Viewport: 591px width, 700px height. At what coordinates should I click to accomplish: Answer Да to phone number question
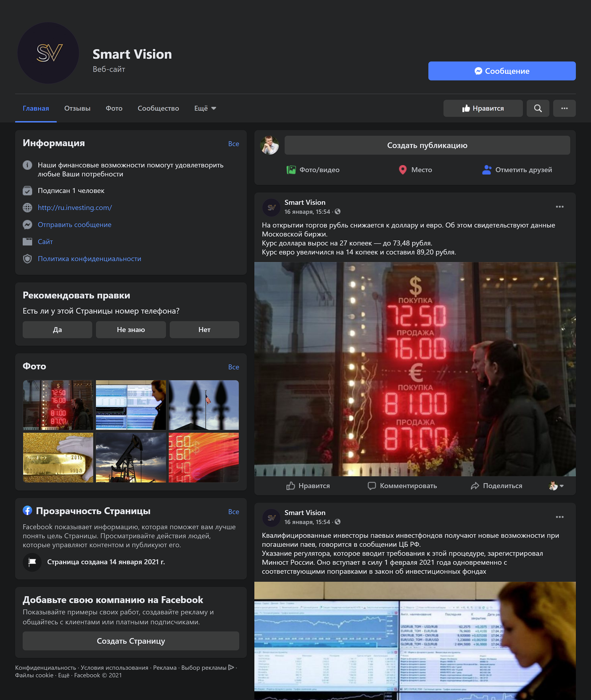(57, 329)
